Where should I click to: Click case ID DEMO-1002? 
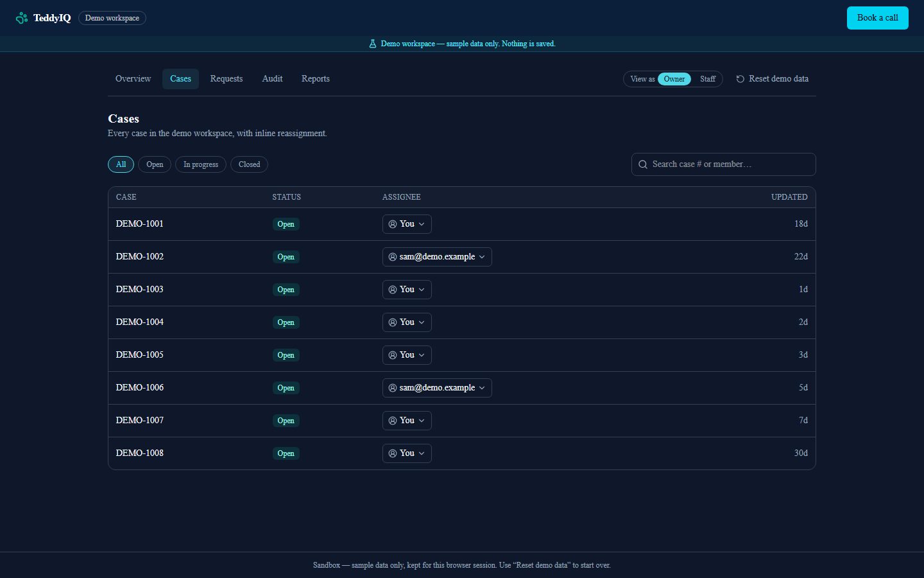pos(140,257)
